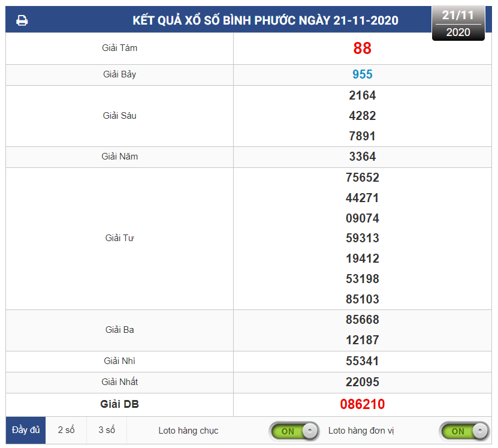This screenshot has width=498, height=448.
Task: Disable the Loto hàng đơn vị switch
Action: pyautogui.click(x=464, y=431)
